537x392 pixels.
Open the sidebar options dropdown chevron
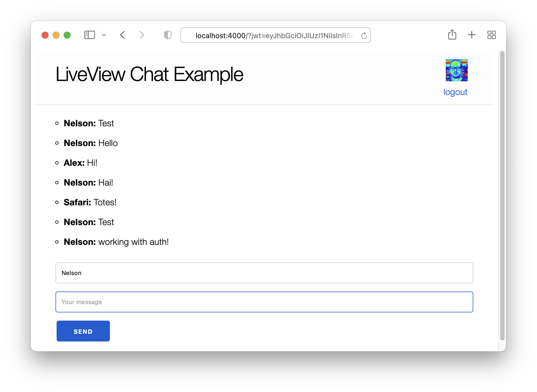104,35
